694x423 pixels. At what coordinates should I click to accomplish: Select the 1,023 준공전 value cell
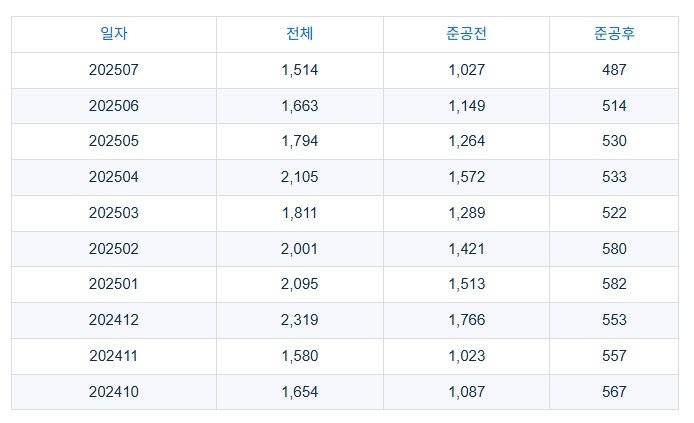(x=466, y=356)
